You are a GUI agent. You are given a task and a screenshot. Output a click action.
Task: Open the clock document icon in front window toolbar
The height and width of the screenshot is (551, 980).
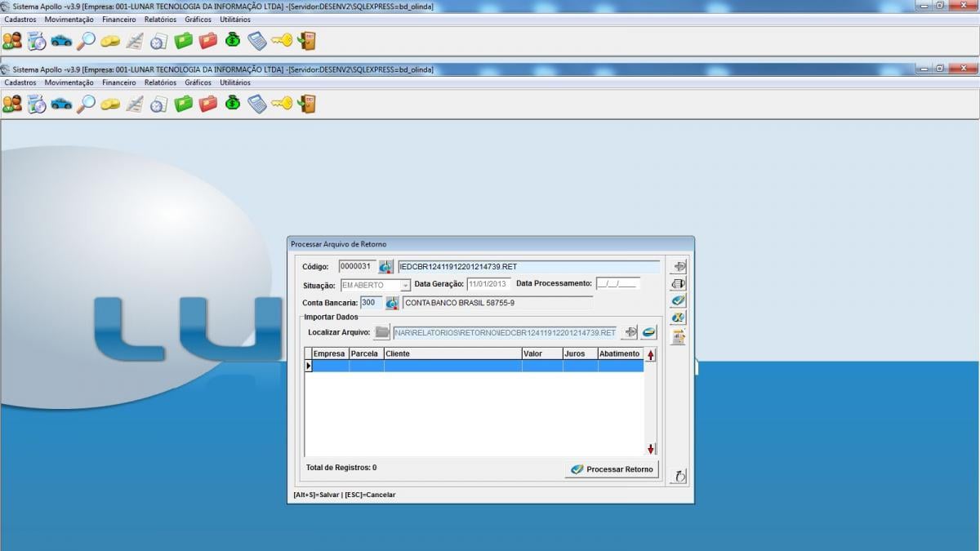click(159, 104)
